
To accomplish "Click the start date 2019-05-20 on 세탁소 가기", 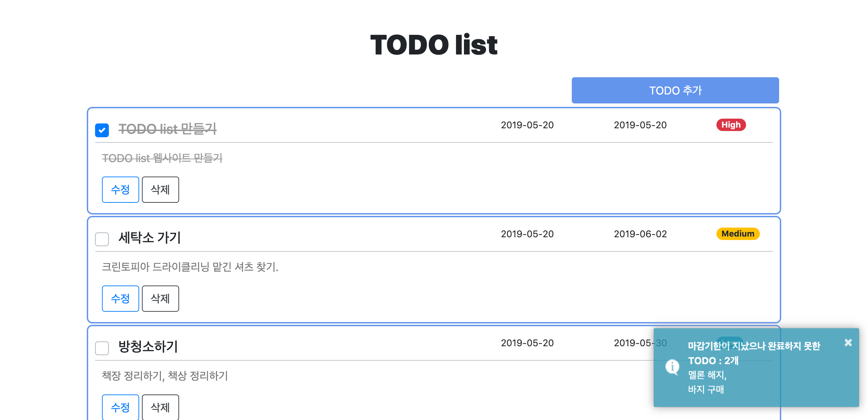I will (527, 234).
